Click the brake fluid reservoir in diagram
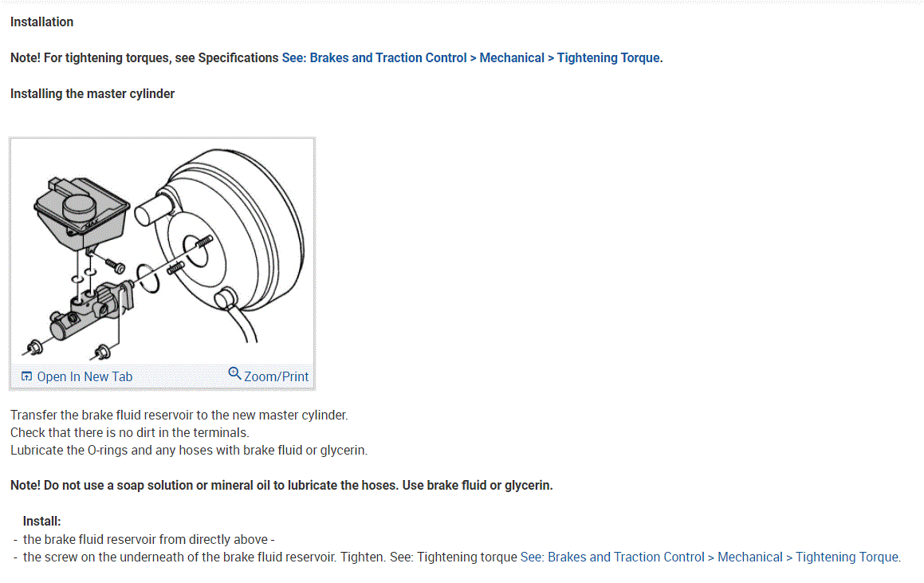Viewport: 924px width, 583px height. pos(78,209)
